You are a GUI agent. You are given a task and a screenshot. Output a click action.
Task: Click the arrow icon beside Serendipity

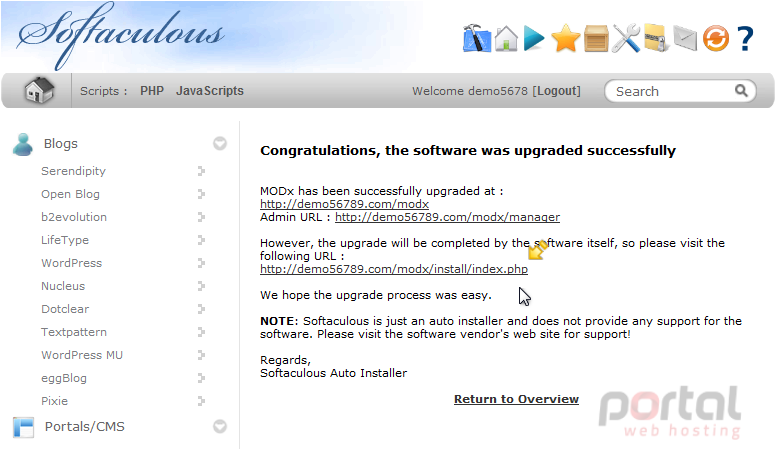(x=201, y=171)
